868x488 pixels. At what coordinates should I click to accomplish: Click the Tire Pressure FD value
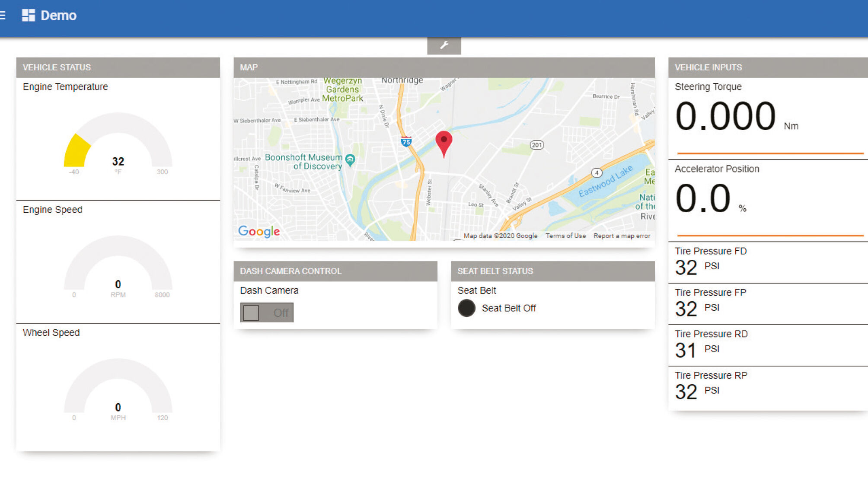pyautogui.click(x=686, y=268)
